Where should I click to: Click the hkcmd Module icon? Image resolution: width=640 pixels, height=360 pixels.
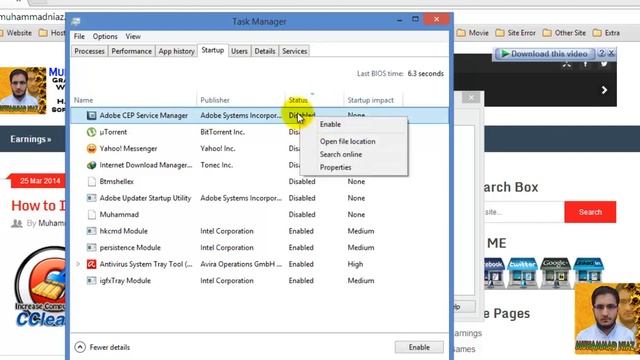tap(91, 231)
